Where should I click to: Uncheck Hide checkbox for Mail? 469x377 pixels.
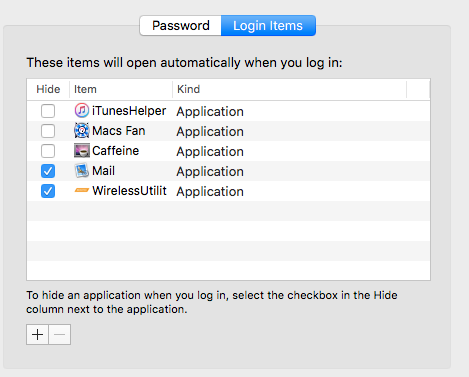click(48, 171)
